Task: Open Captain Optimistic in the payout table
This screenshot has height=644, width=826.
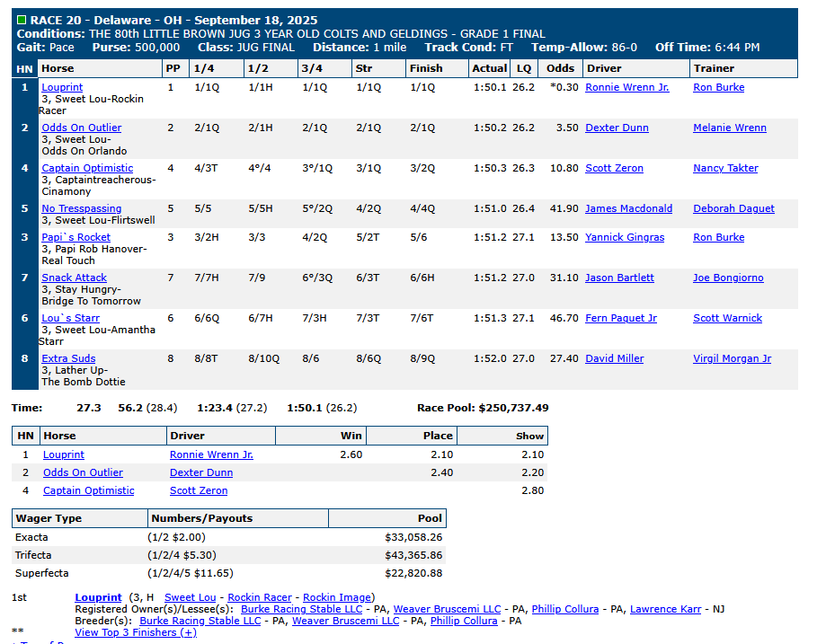Action: pos(88,490)
